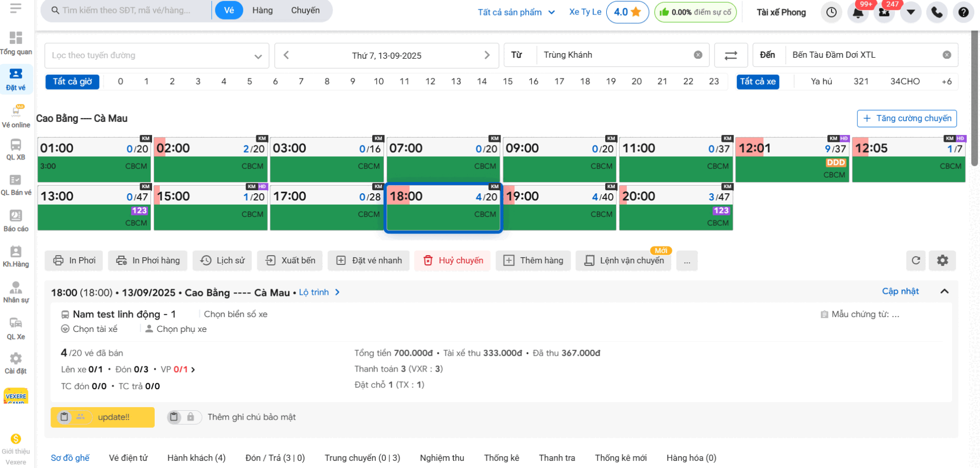
Task: Toggle the update!! note switch
Action: (73, 417)
